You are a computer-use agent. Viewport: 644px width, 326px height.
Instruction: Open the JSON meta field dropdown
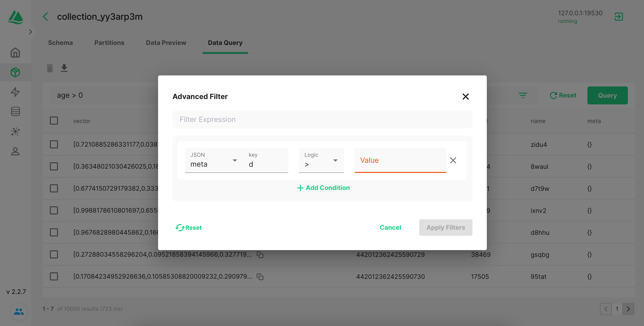[214, 161]
